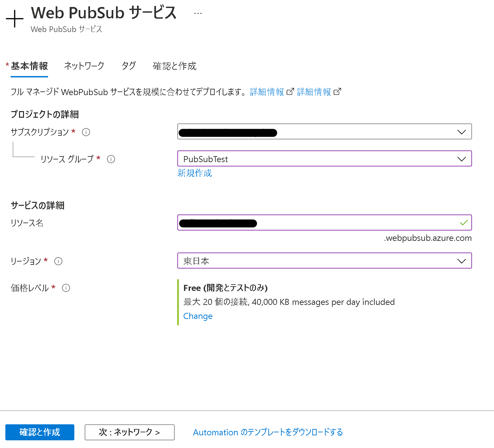Click second 詳細情報 external link icon
This screenshot has width=494, height=448.
(x=337, y=91)
